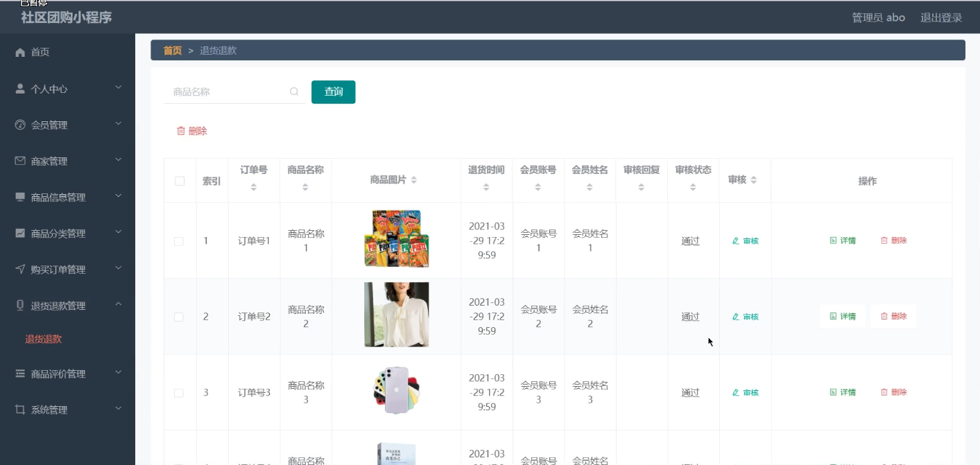Click the home icon beside 首页 in sidebar
Screen dimensions: 980x465
(x=20, y=52)
